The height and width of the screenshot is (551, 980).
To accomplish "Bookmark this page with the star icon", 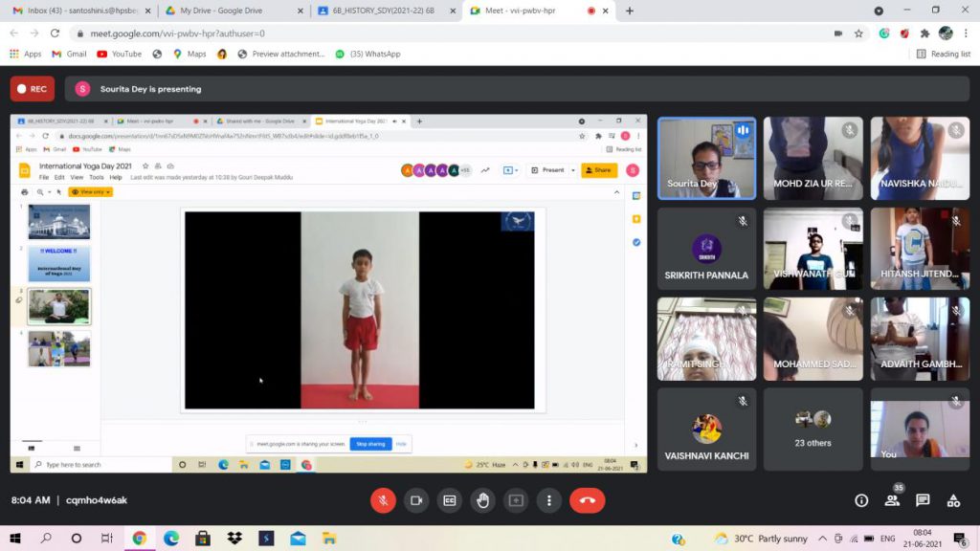I will pos(858,33).
